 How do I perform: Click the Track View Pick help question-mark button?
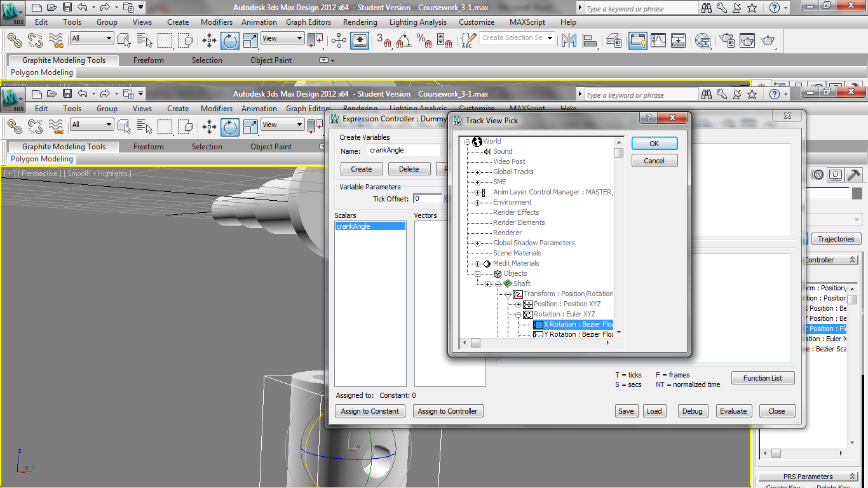tap(648, 118)
